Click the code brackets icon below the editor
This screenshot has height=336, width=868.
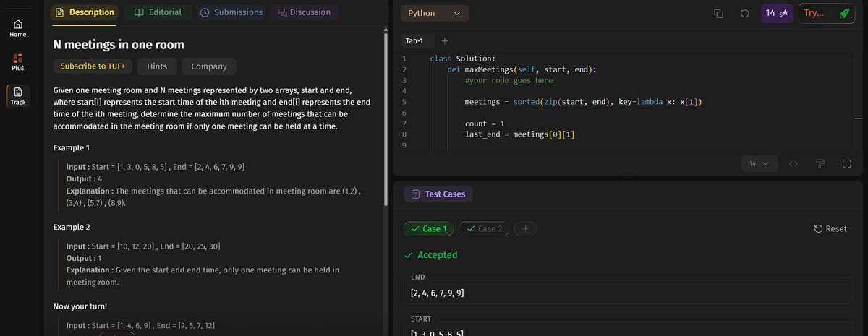pyautogui.click(x=793, y=164)
